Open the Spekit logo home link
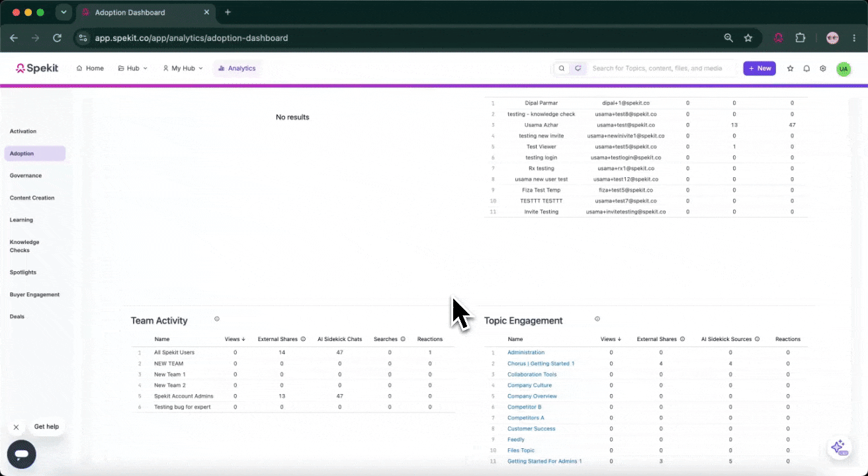 [37, 68]
